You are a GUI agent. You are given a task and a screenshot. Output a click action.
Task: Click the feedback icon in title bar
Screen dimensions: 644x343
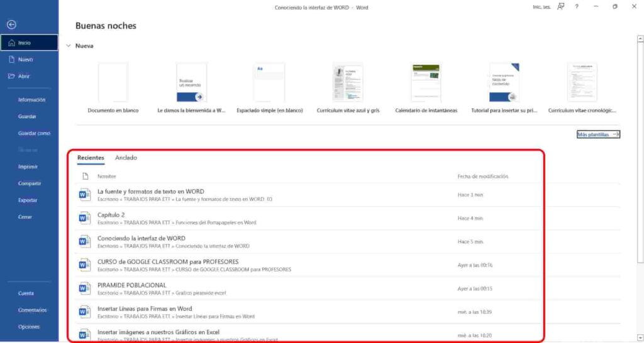click(x=560, y=7)
